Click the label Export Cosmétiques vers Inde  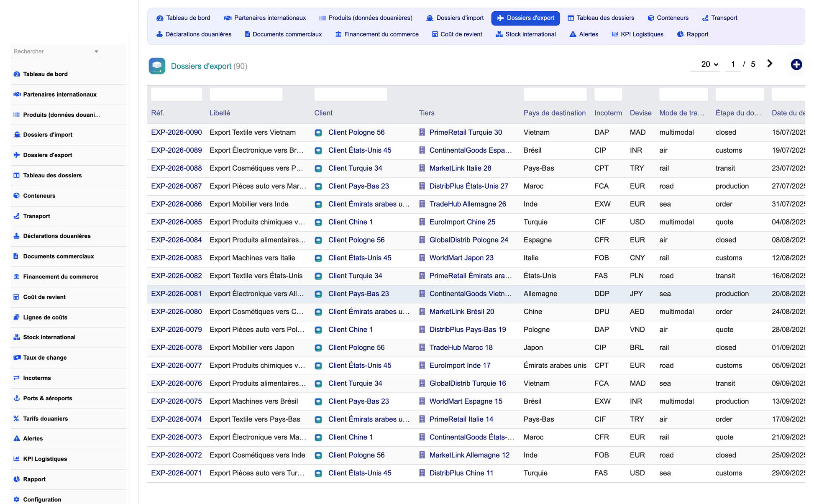click(257, 455)
